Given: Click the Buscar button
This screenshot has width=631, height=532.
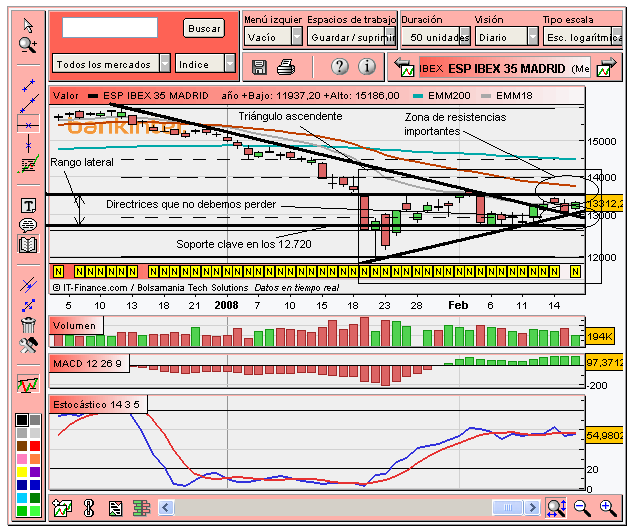Looking at the screenshot, I should pos(204,29).
